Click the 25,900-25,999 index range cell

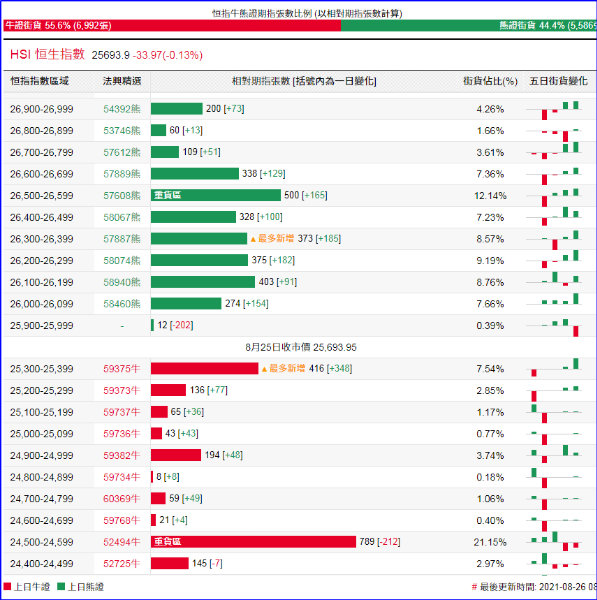[42, 326]
